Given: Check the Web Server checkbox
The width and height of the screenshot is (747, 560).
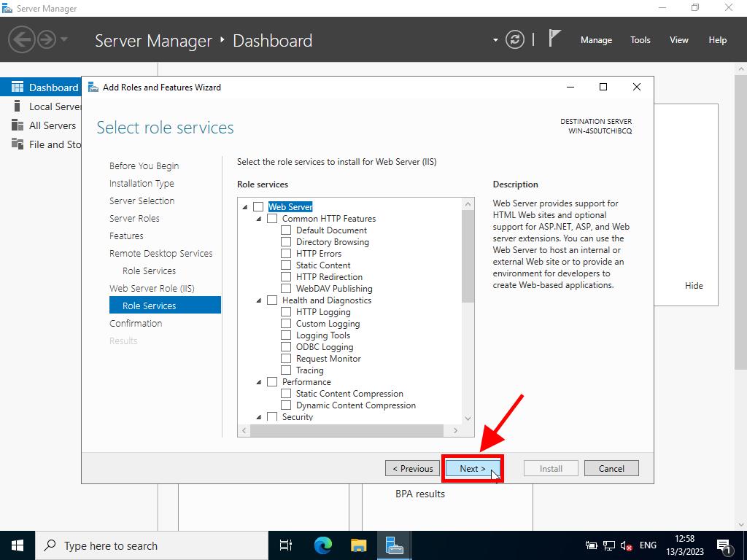Looking at the screenshot, I should click(258, 206).
